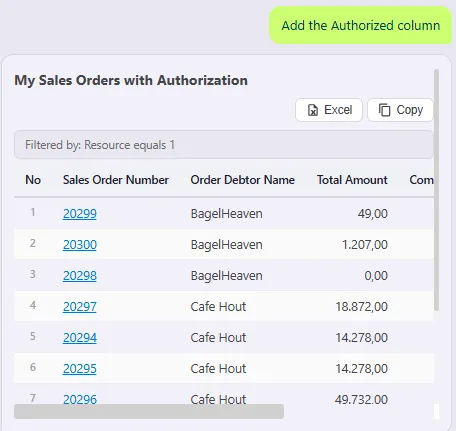Open sales order 20298 link
This screenshot has height=431, width=456.
point(80,276)
